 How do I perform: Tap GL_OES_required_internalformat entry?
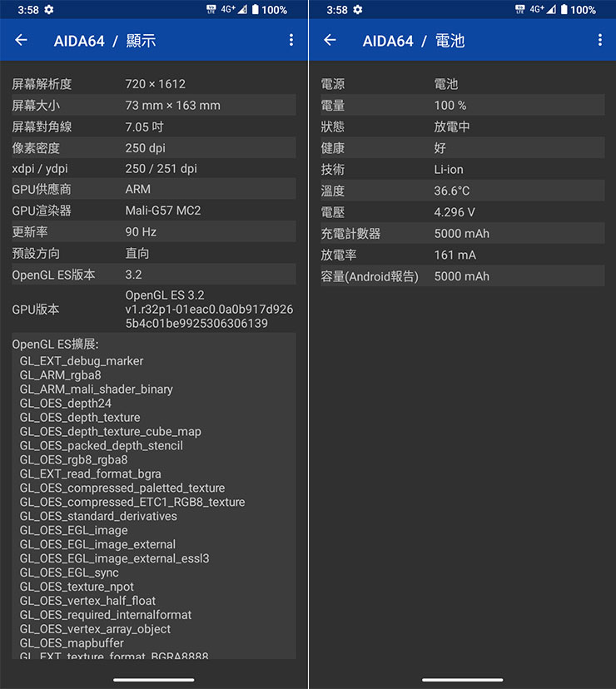pyautogui.click(x=106, y=615)
